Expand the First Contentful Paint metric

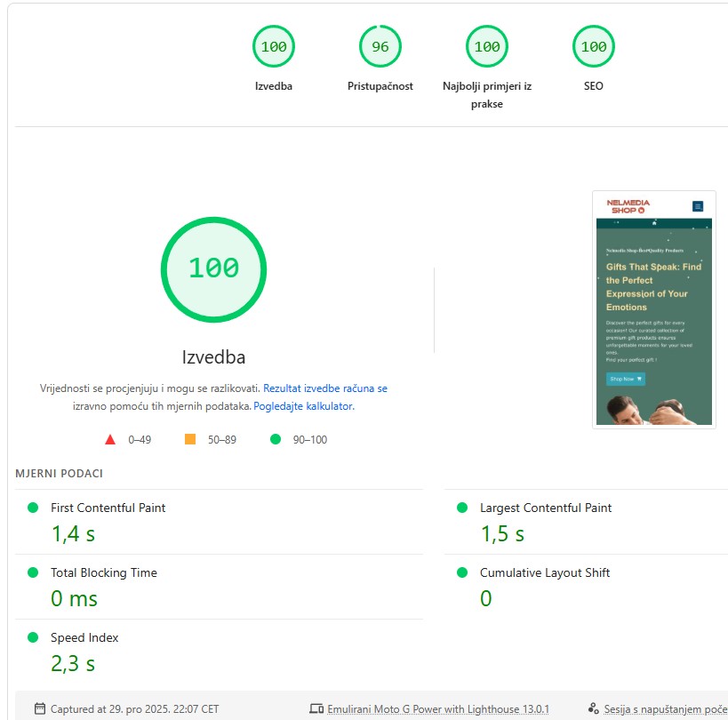(108, 508)
